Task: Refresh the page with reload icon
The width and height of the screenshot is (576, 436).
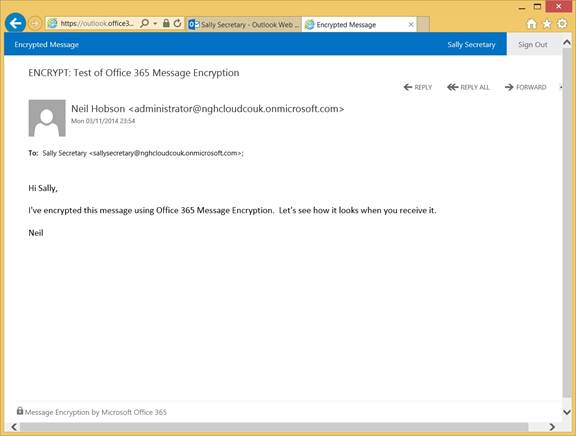Action: [x=177, y=23]
